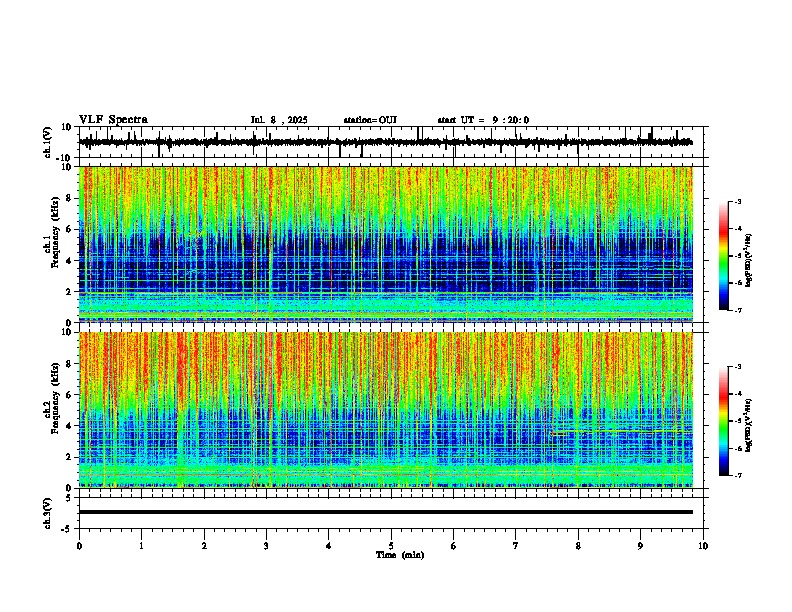Screen dimensions: 792x612
Task: Click the "Jul 8, 2025" date text
Action: tap(279, 120)
